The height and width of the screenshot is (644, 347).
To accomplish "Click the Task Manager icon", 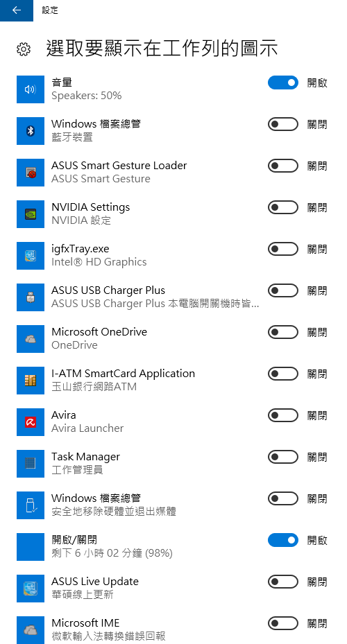I will [31, 463].
